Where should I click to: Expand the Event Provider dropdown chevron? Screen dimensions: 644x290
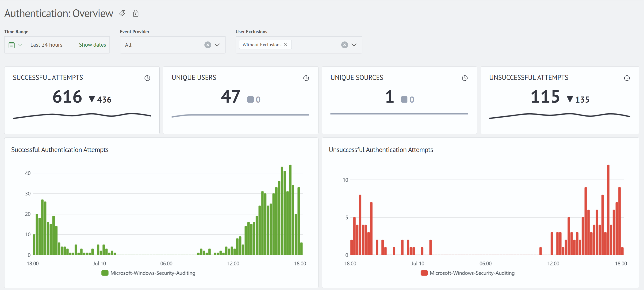[x=217, y=45]
